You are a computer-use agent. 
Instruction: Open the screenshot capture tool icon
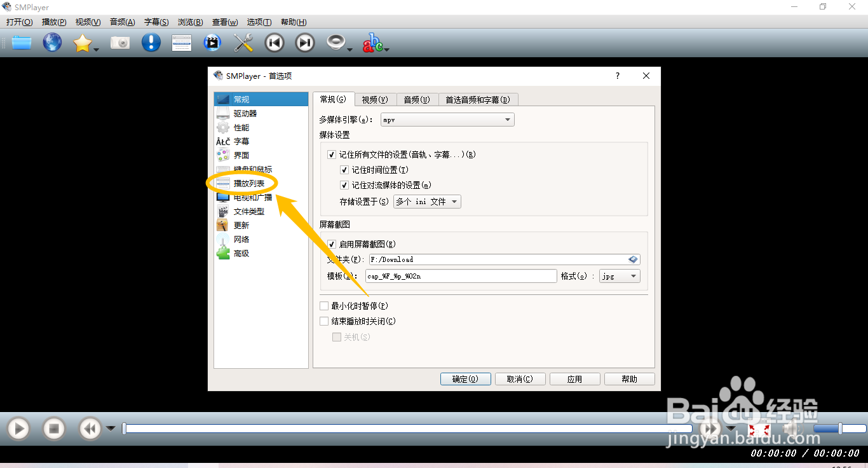120,42
